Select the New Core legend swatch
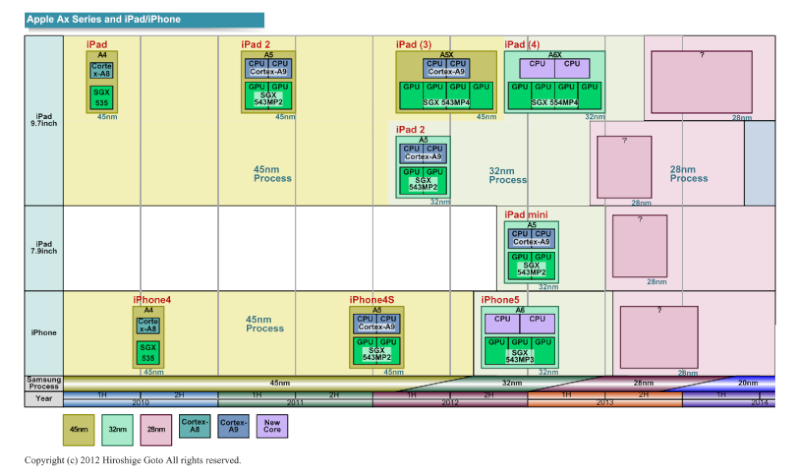Image resolution: width=800 pixels, height=475 pixels. pyautogui.click(x=272, y=426)
